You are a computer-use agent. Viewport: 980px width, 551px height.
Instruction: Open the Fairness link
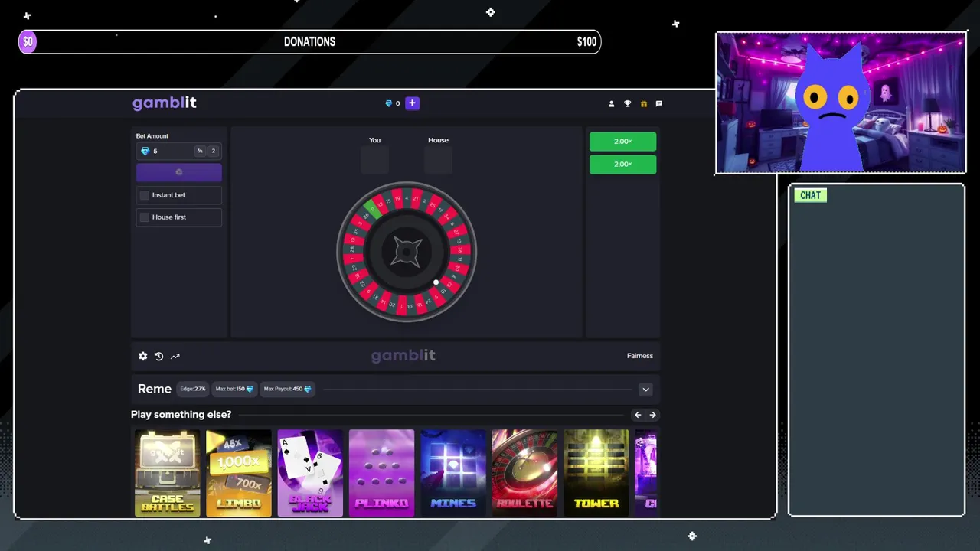point(640,356)
